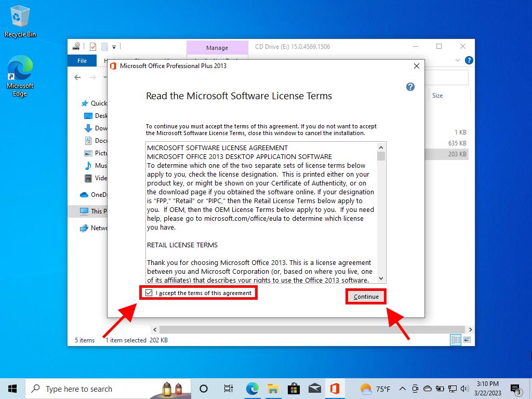This screenshot has width=532, height=399.
Task: Select the Manage ribbon tab
Action: click(217, 48)
